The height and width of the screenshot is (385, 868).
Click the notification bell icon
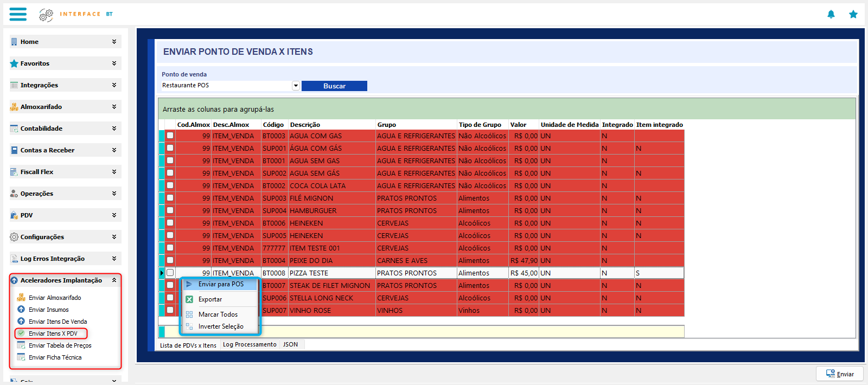831,14
